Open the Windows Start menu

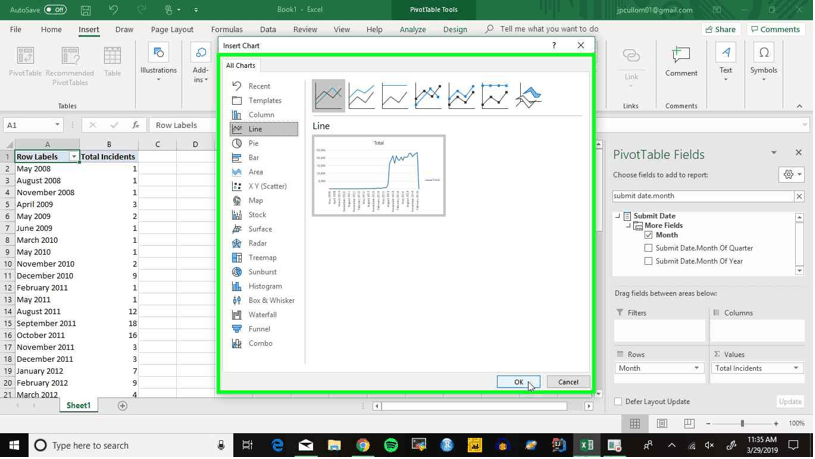pyautogui.click(x=14, y=445)
